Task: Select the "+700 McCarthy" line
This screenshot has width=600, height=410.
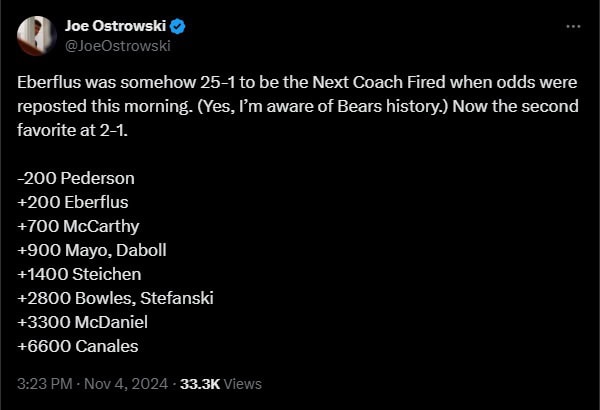Action: (x=78, y=226)
